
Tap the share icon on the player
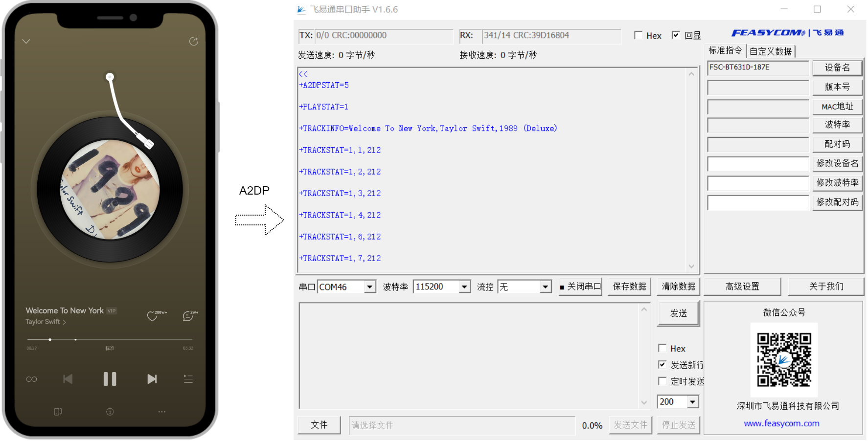(194, 42)
